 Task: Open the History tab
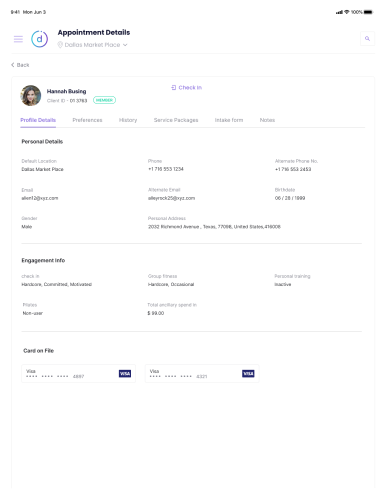[128, 120]
